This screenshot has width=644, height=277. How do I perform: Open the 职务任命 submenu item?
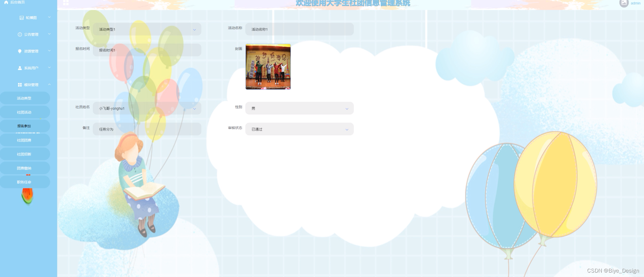point(25,182)
